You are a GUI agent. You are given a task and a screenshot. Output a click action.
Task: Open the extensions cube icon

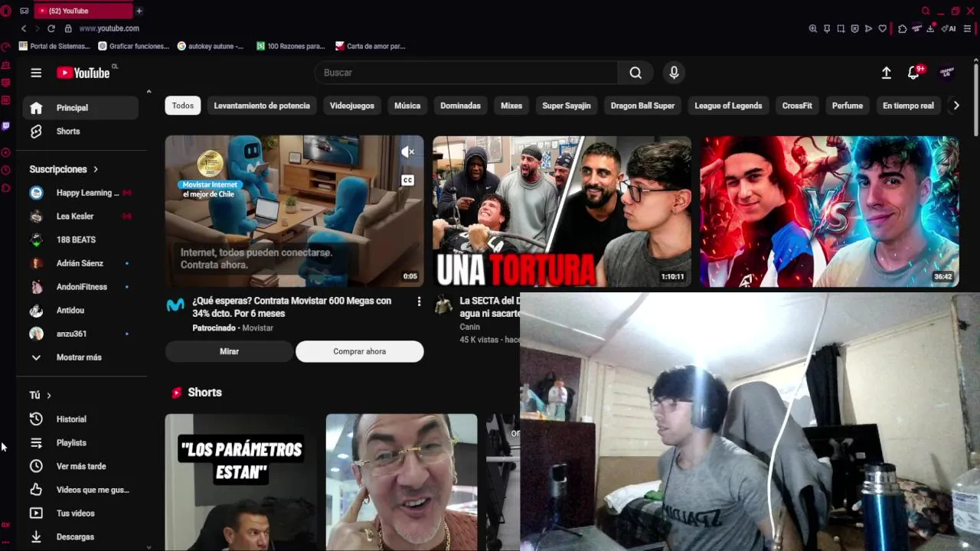(903, 28)
